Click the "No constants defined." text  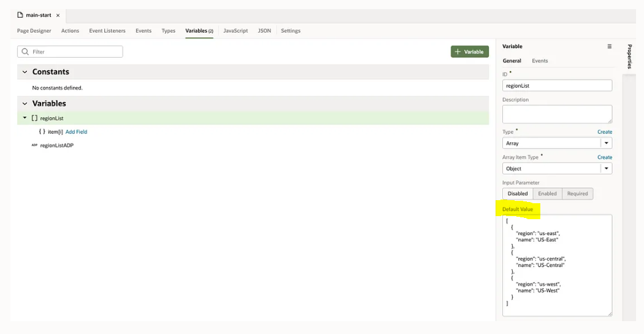click(57, 88)
